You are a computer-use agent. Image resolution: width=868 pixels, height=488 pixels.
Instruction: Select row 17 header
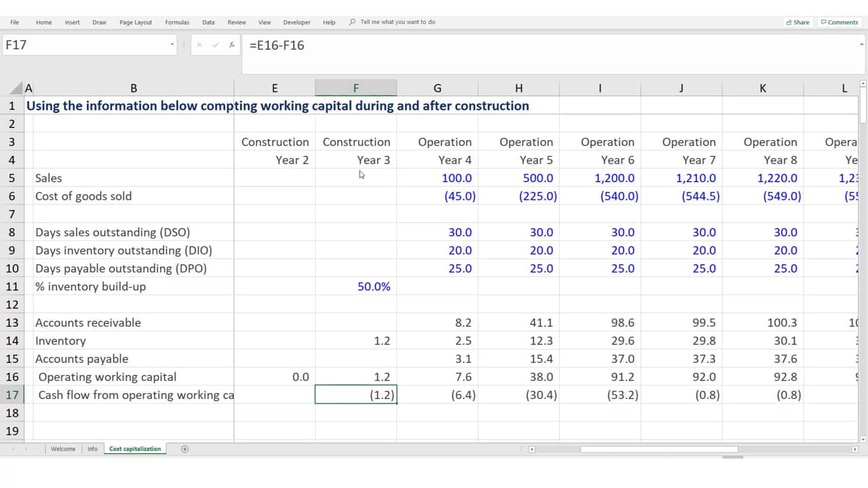click(x=12, y=395)
